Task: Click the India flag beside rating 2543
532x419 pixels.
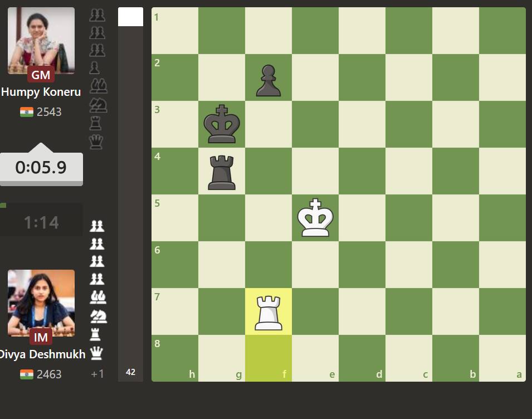Action: point(27,112)
